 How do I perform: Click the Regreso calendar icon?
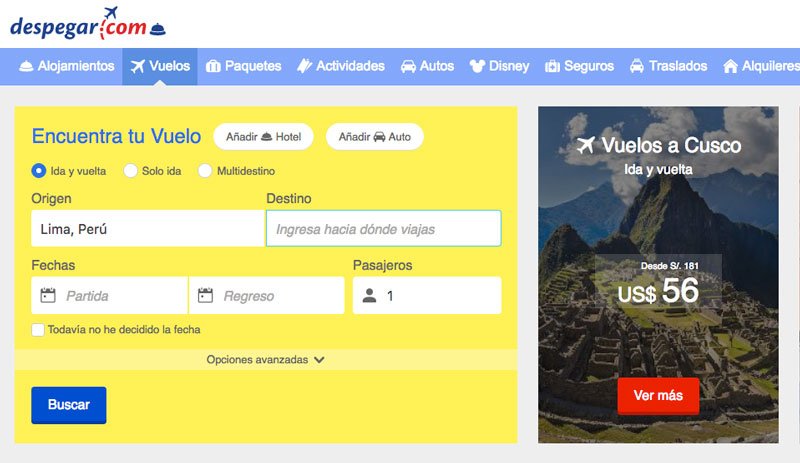click(205, 295)
